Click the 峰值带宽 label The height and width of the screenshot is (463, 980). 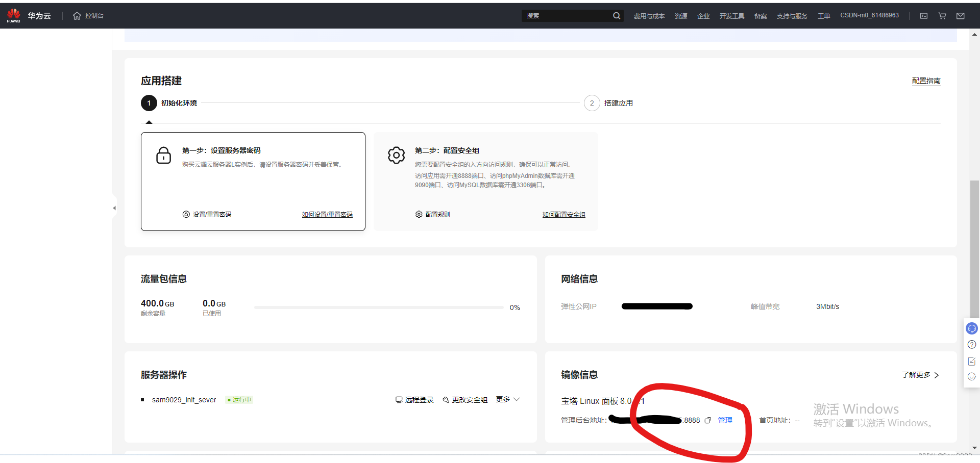[x=765, y=306]
